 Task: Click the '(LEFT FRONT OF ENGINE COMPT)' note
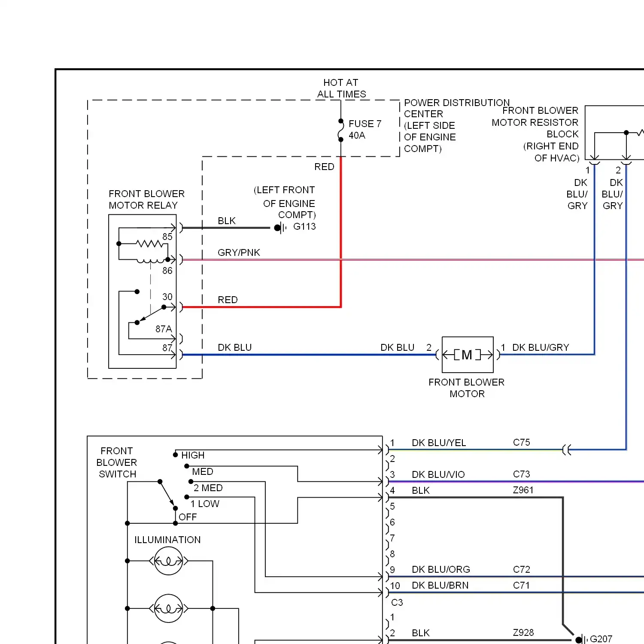click(285, 202)
